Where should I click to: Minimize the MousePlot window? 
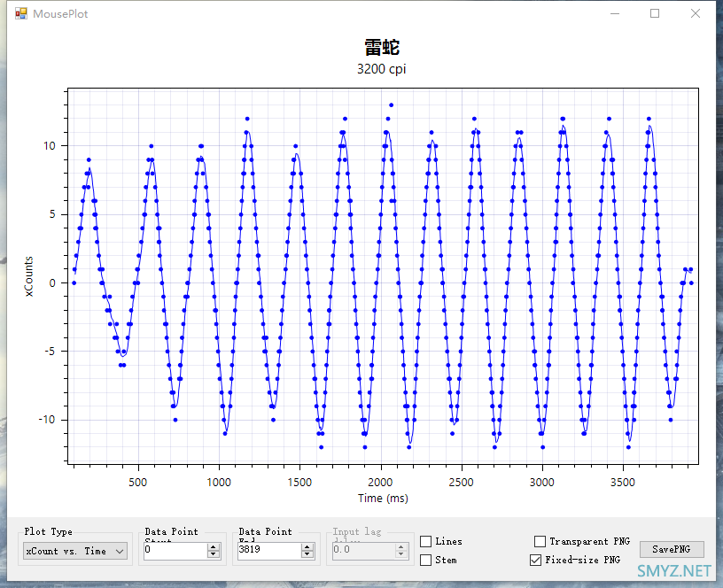pyautogui.click(x=615, y=13)
